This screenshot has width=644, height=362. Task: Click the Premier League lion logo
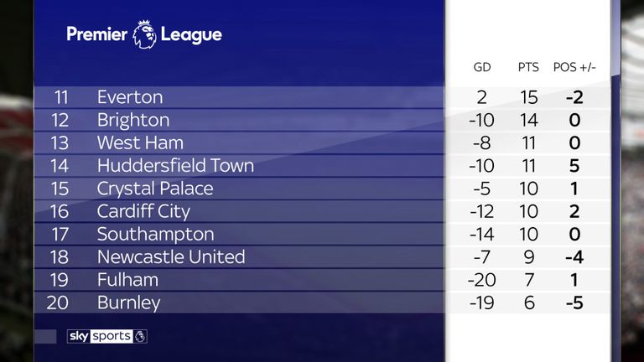point(145,35)
